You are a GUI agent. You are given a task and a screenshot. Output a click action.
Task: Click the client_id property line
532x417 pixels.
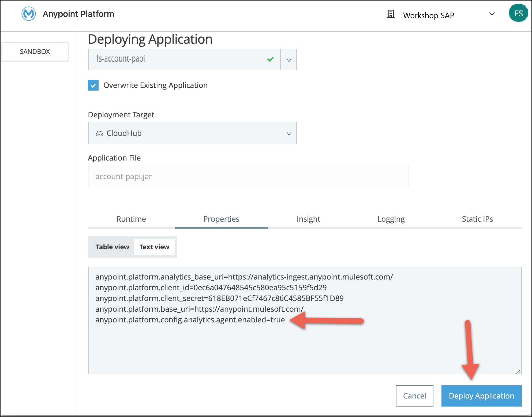(211, 288)
